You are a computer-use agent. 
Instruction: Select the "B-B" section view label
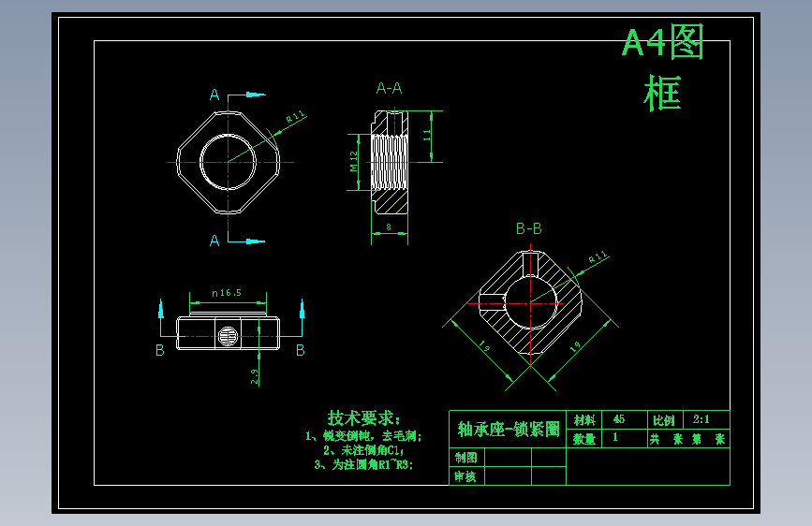(x=529, y=228)
